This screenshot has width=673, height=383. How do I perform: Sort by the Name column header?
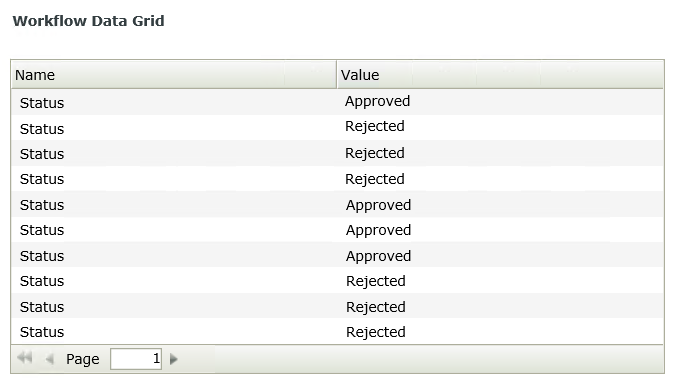point(173,75)
